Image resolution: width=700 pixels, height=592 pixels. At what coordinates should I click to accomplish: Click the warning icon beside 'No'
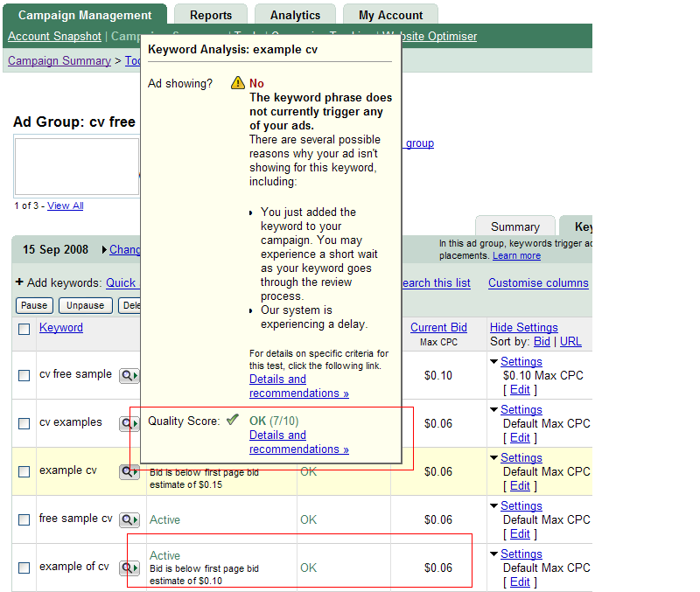(x=237, y=83)
